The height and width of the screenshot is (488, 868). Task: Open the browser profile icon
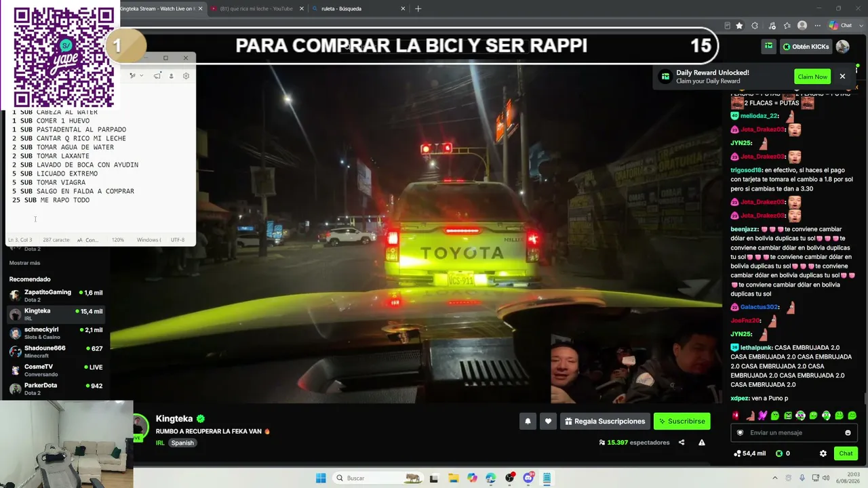802,26
